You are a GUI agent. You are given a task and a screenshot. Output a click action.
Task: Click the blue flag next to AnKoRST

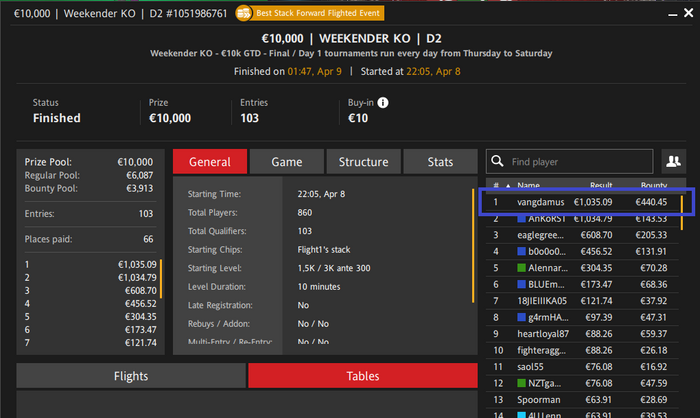tap(521, 219)
